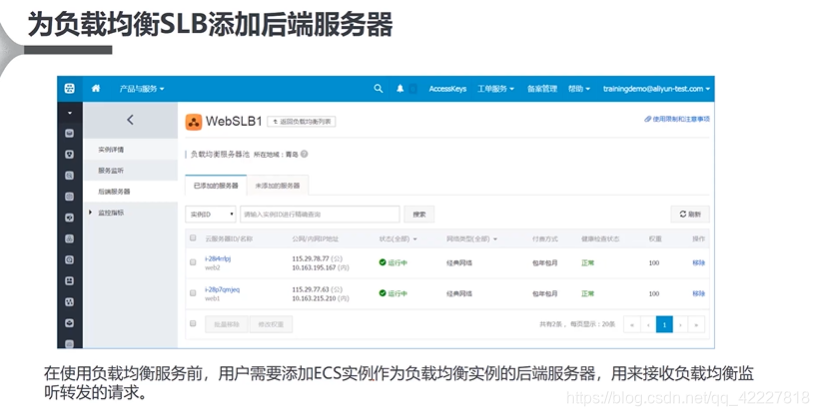
Task: Open the 工单服务 dropdown
Action: pos(496,89)
